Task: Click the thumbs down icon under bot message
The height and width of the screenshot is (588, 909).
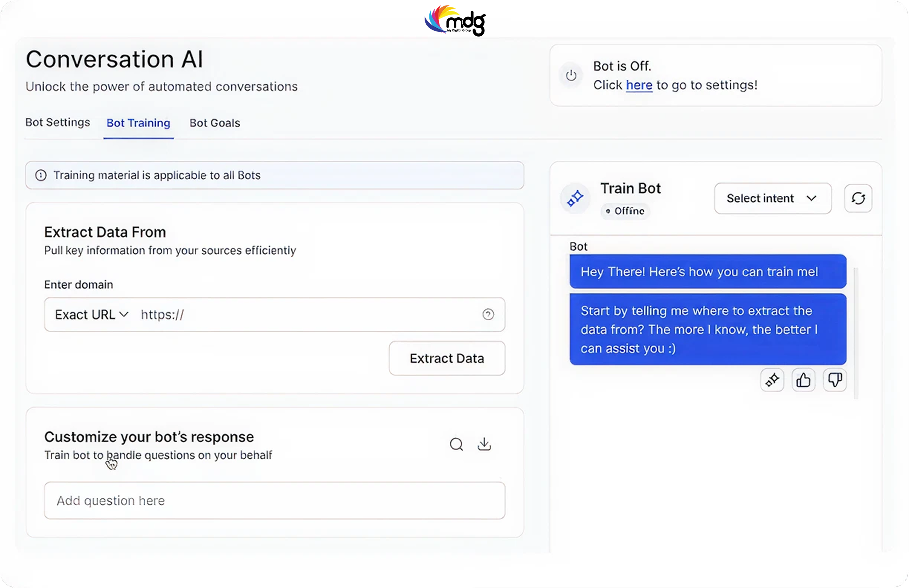Action: point(834,380)
